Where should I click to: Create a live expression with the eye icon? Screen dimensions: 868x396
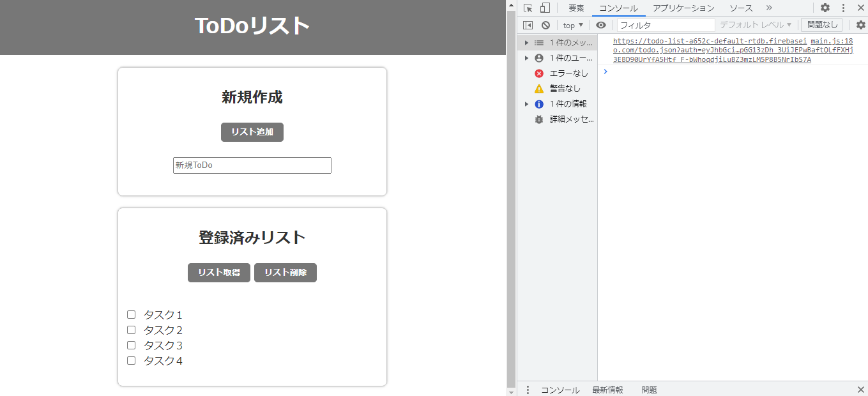[x=601, y=24]
